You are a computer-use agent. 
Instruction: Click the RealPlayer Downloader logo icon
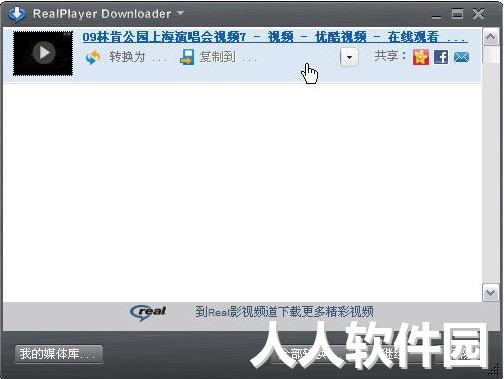[x=16, y=14]
